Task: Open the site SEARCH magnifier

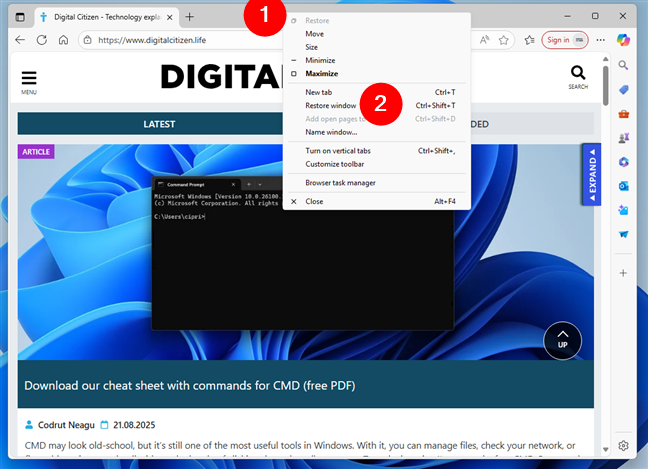Action: pyautogui.click(x=578, y=77)
